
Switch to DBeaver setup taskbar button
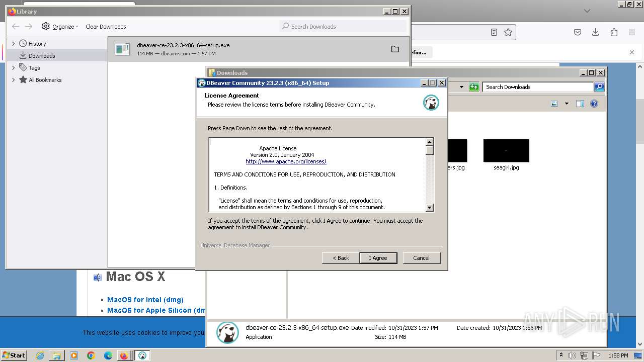[x=142, y=355]
